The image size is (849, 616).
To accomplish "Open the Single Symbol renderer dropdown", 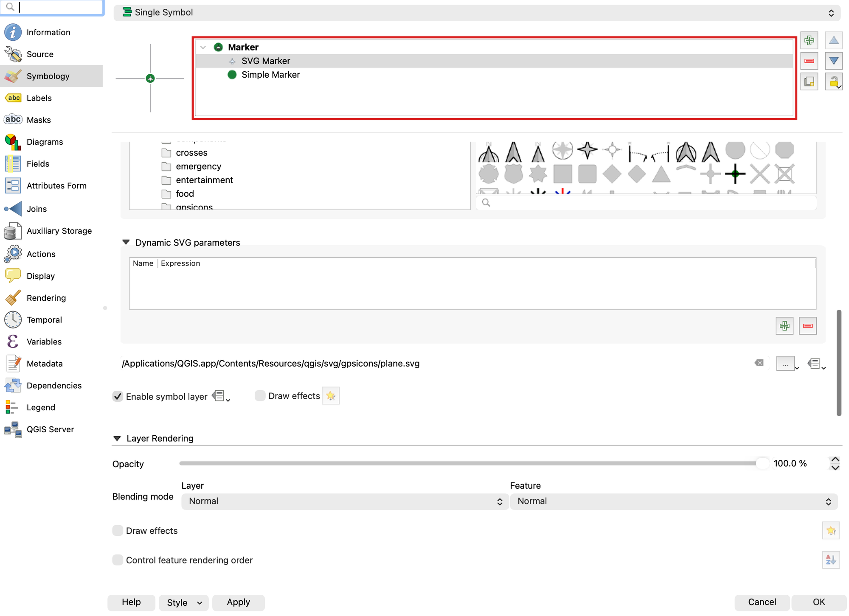I will 477,13.
